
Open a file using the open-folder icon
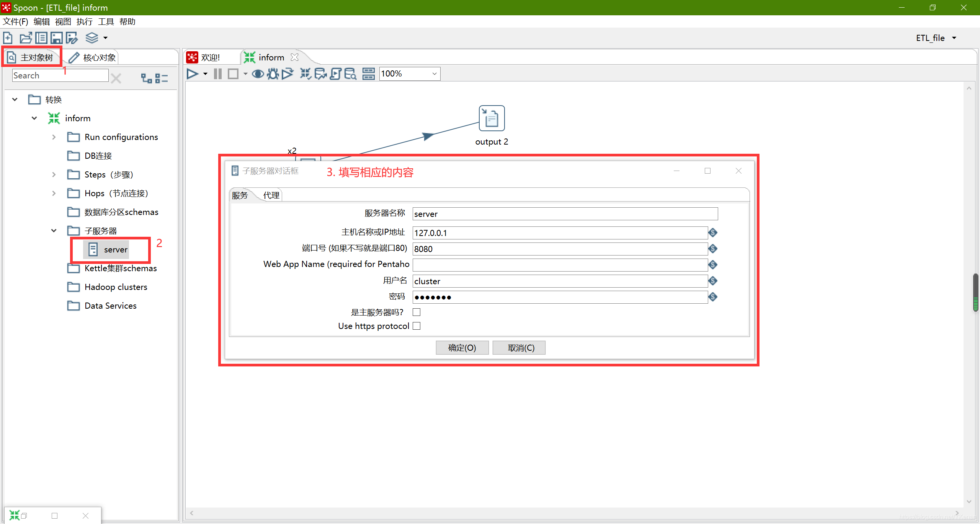pyautogui.click(x=26, y=38)
